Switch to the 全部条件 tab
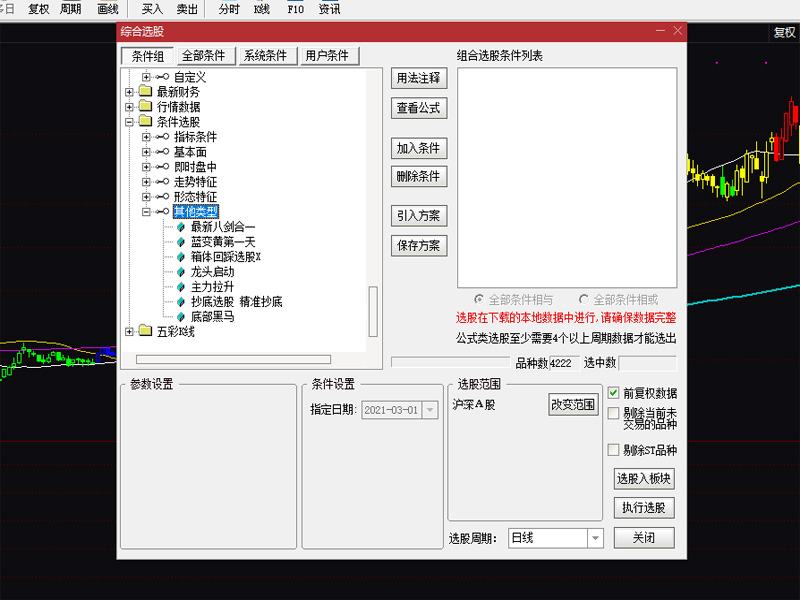 tap(207, 56)
